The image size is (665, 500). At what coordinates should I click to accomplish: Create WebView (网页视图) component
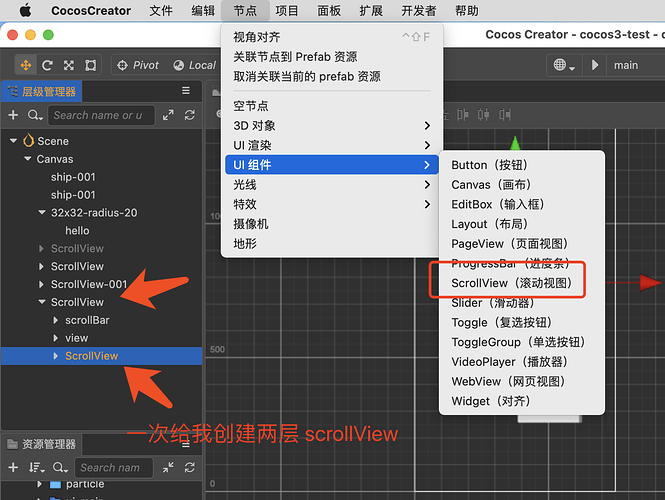pos(522,381)
